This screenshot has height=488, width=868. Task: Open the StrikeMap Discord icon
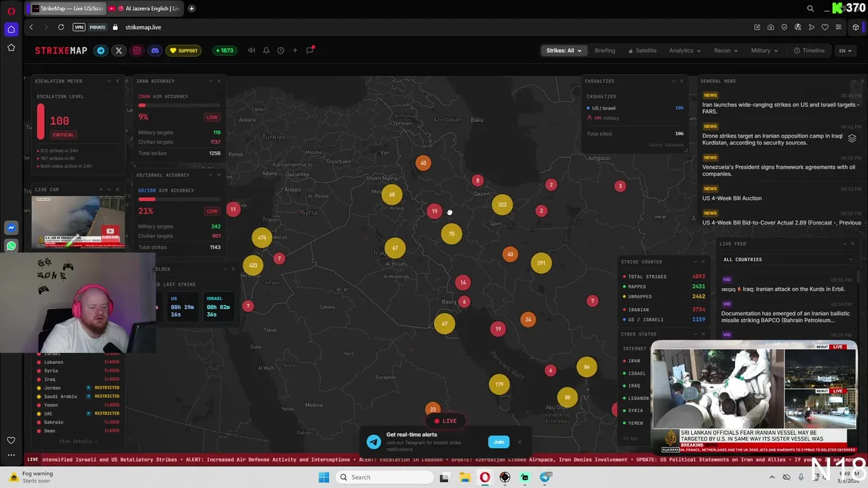[155, 50]
